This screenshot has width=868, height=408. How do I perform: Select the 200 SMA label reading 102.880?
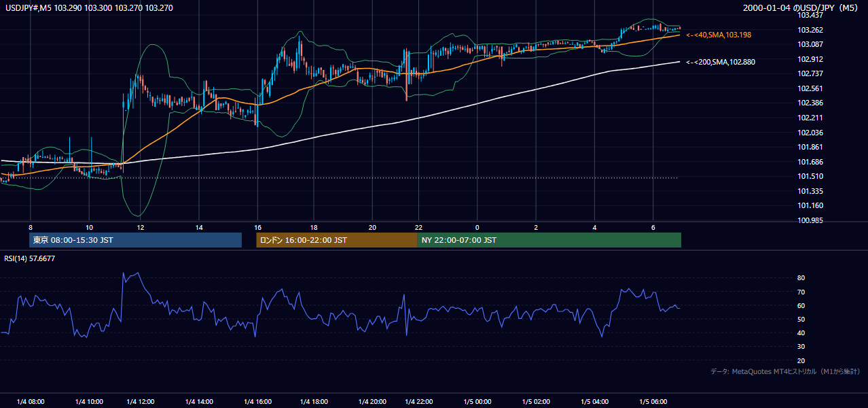pyautogui.click(x=721, y=62)
